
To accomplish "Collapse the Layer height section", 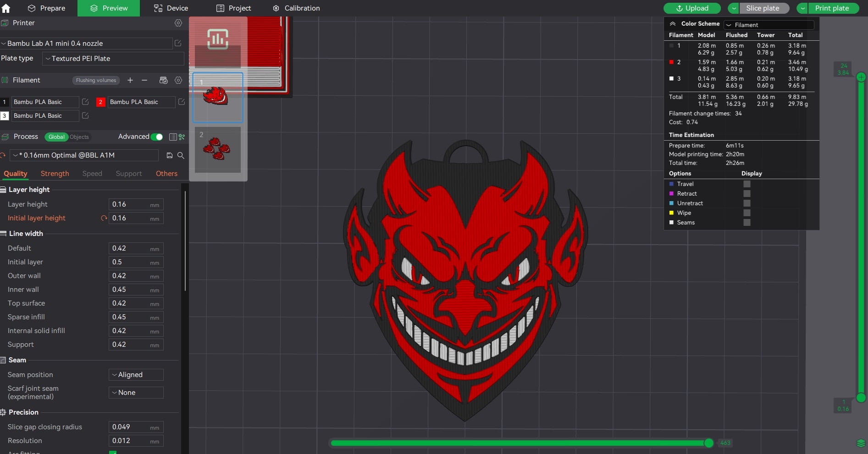I will coord(29,190).
